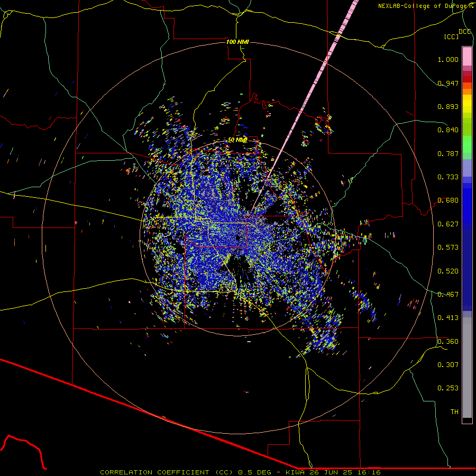
Task: Pick the red segment of the color bar
Action: (x=467, y=79)
